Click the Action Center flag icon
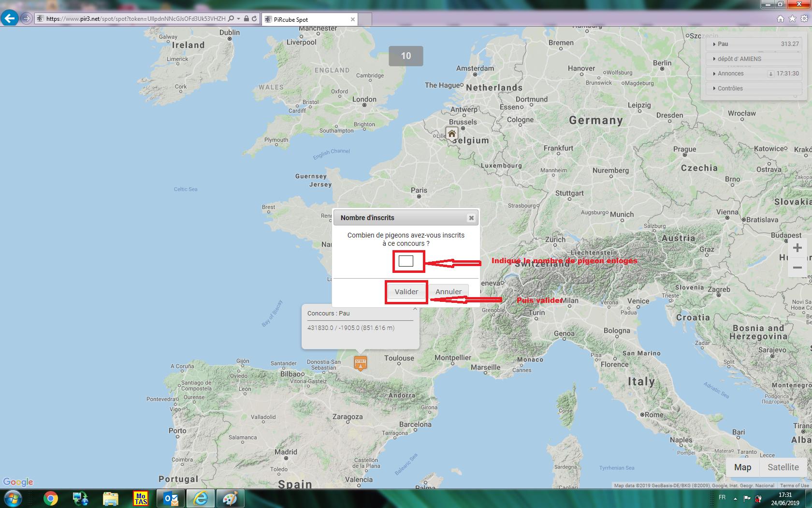Viewport: 812px width, 508px height. click(747, 498)
